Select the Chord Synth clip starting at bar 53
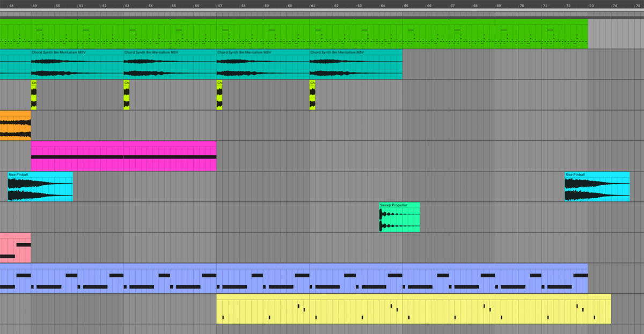 (170, 64)
